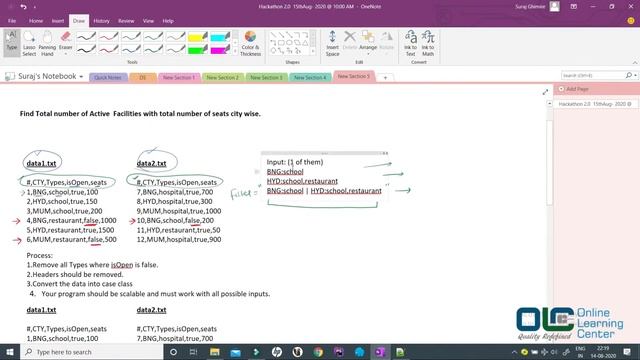Toggle full page view expand arrow
Viewport: 640px width, 360px height.
tap(545, 92)
